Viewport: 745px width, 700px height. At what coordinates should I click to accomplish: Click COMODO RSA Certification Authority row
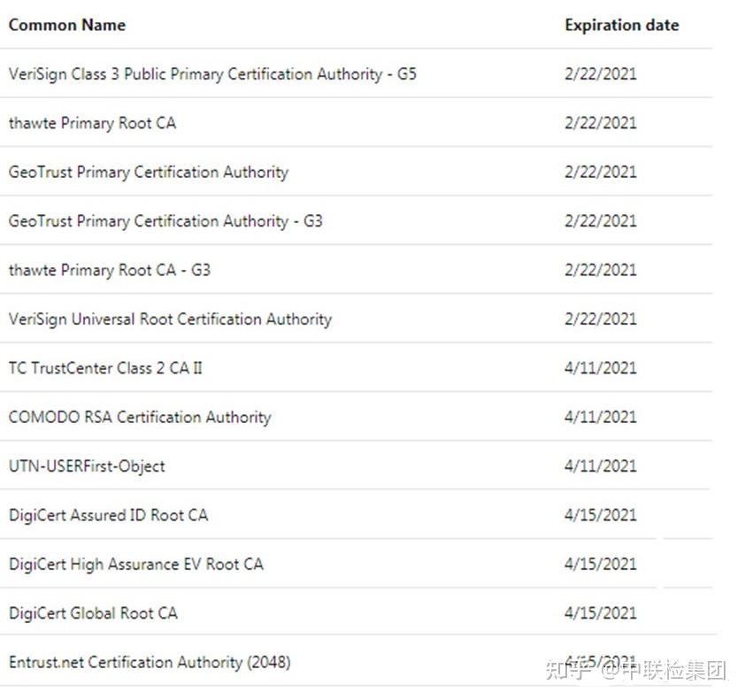(140, 417)
